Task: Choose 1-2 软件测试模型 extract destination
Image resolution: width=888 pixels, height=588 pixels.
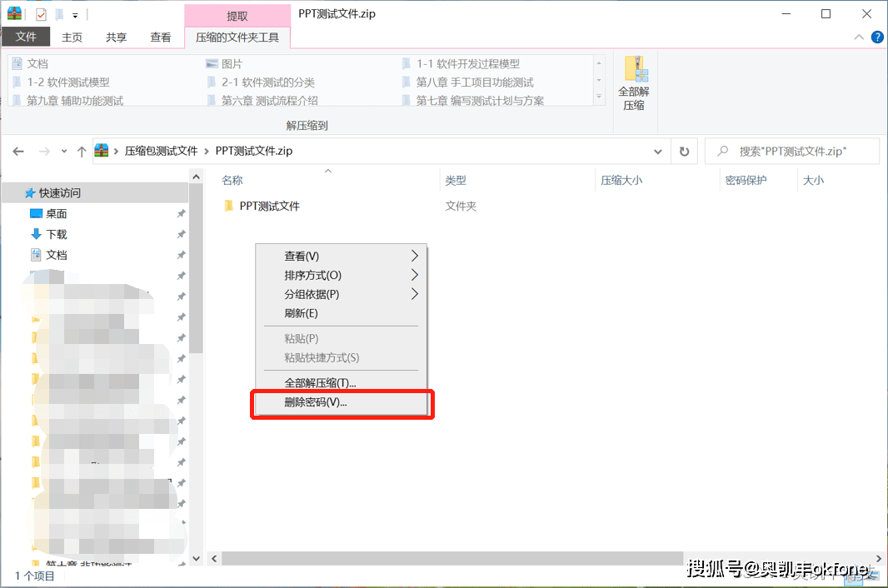Action: point(61,82)
